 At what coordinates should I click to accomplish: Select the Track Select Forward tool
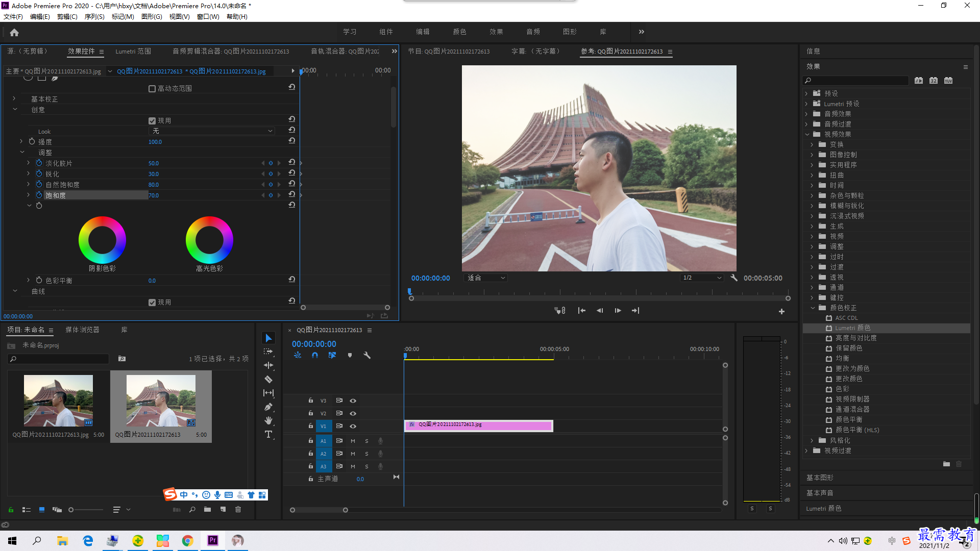268,352
